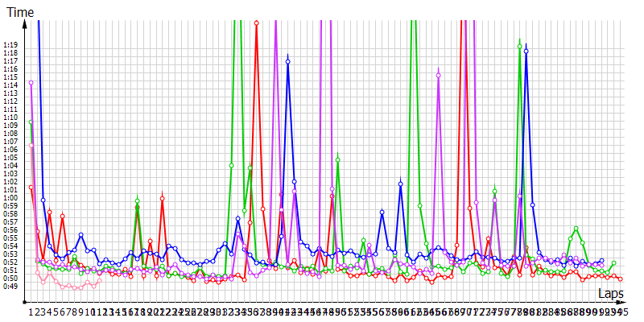Select the green peak marker near lap 17

(137, 200)
